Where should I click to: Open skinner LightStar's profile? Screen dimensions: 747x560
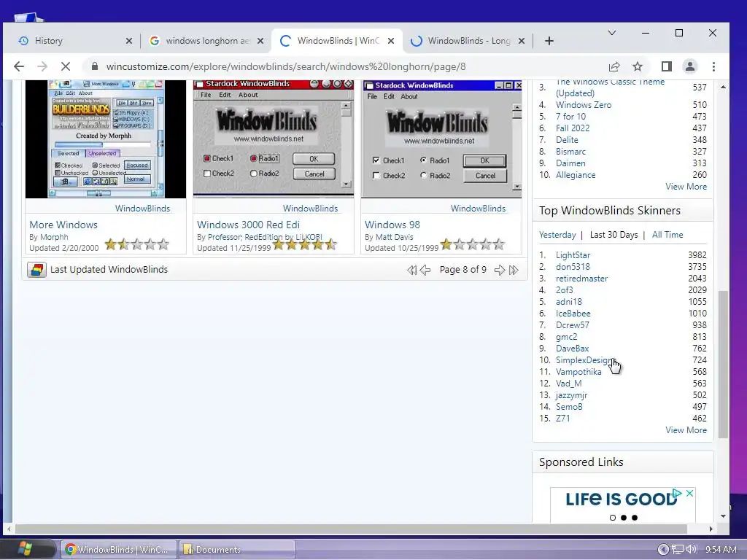point(573,255)
